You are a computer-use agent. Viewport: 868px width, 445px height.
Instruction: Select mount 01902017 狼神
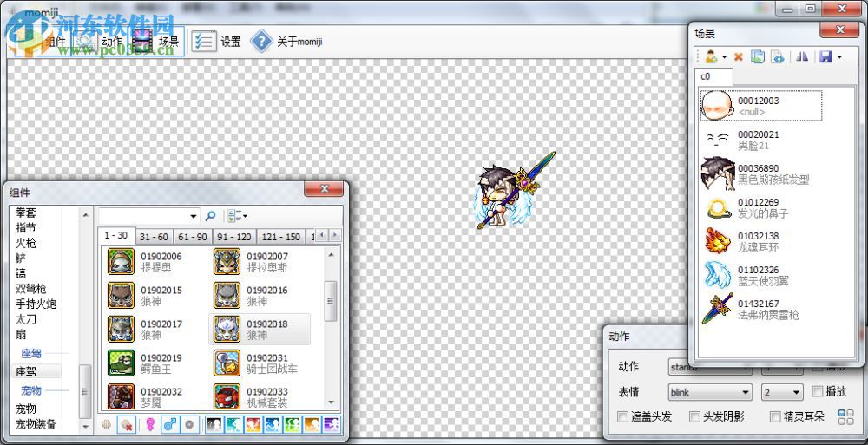click(154, 329)
